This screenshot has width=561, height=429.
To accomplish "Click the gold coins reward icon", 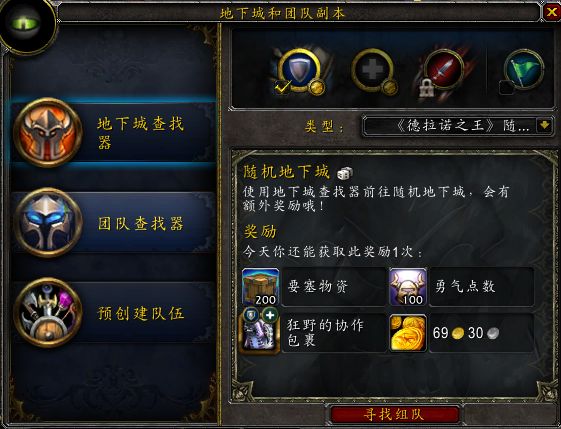I will click(x=408, y=333).
